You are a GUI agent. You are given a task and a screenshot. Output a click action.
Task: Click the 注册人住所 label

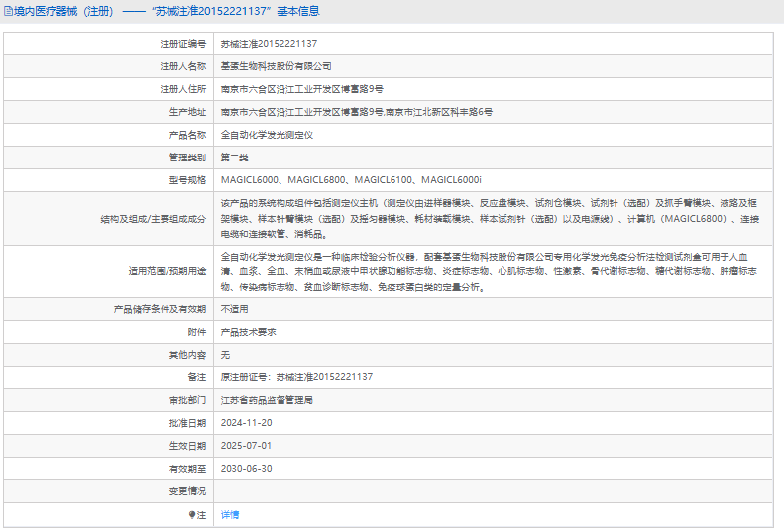click(183, 89)
